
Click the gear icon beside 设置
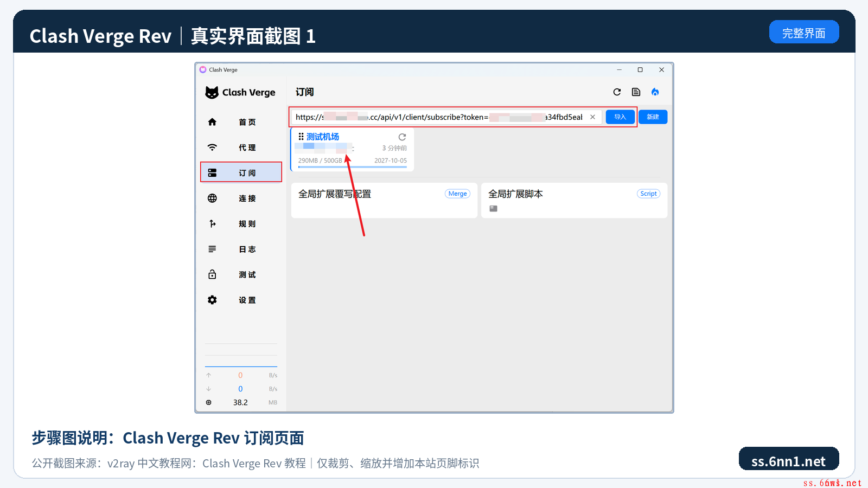click(212, 300)
